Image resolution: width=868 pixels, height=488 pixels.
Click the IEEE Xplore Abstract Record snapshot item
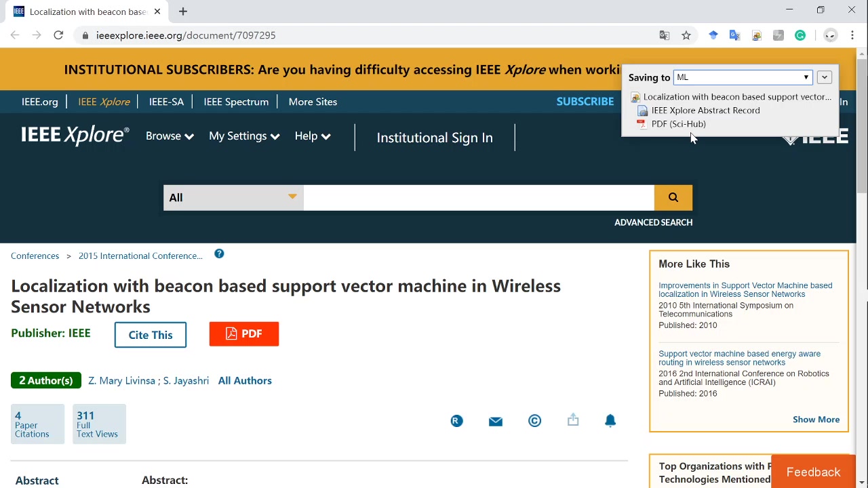click(x=705, y=110)
